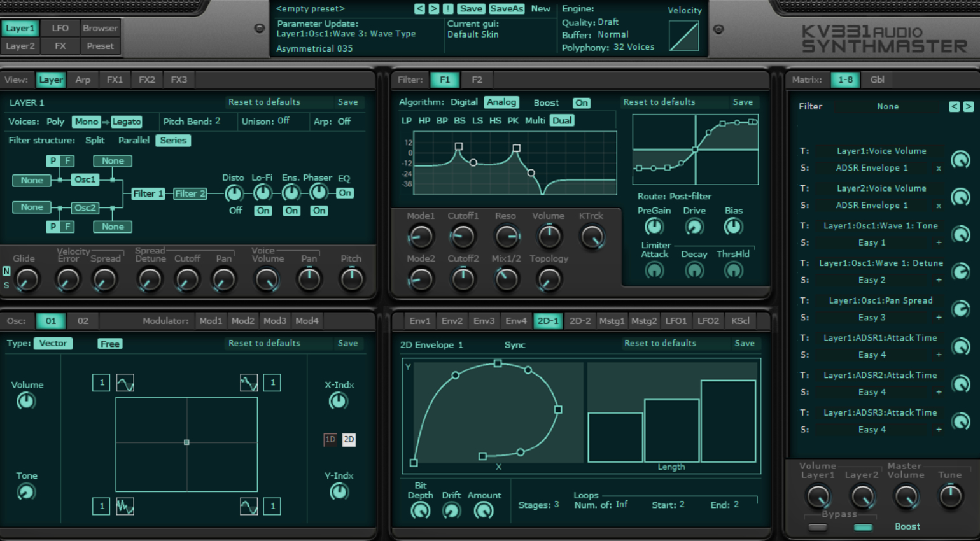This screenshot has height=541, width=980.
Task: Click Reset to defaults in Layer 1
Action: (x=264, y=102)
